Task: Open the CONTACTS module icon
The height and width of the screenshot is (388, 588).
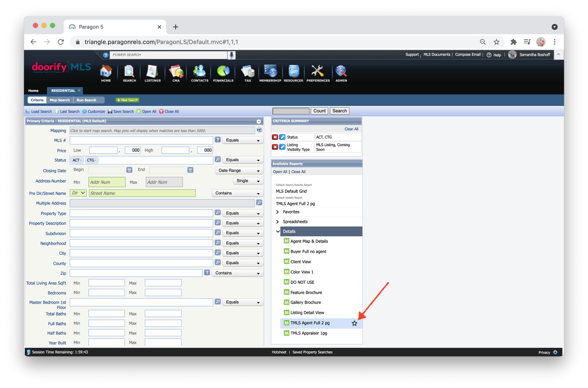Action: [200, 73]
